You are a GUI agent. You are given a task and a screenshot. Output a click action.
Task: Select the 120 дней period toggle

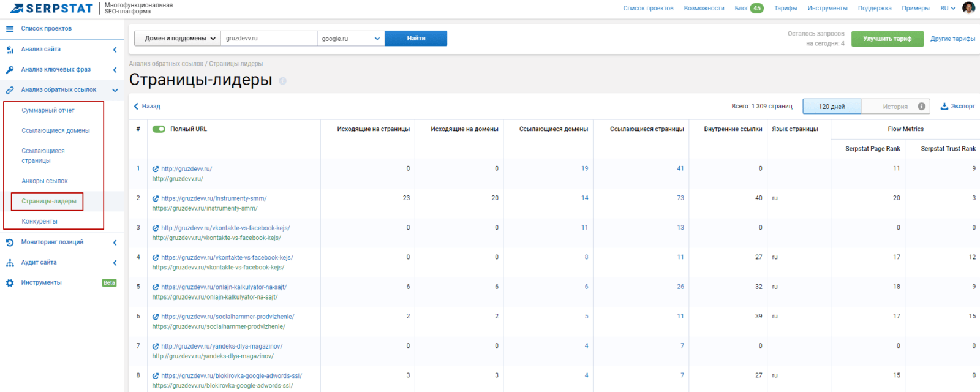[832, 107]
